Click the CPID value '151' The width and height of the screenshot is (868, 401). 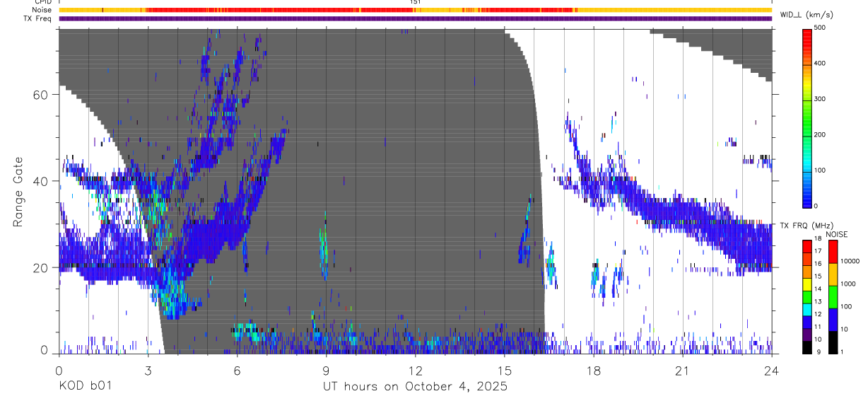pyautogui.click(x=416, y=2)
